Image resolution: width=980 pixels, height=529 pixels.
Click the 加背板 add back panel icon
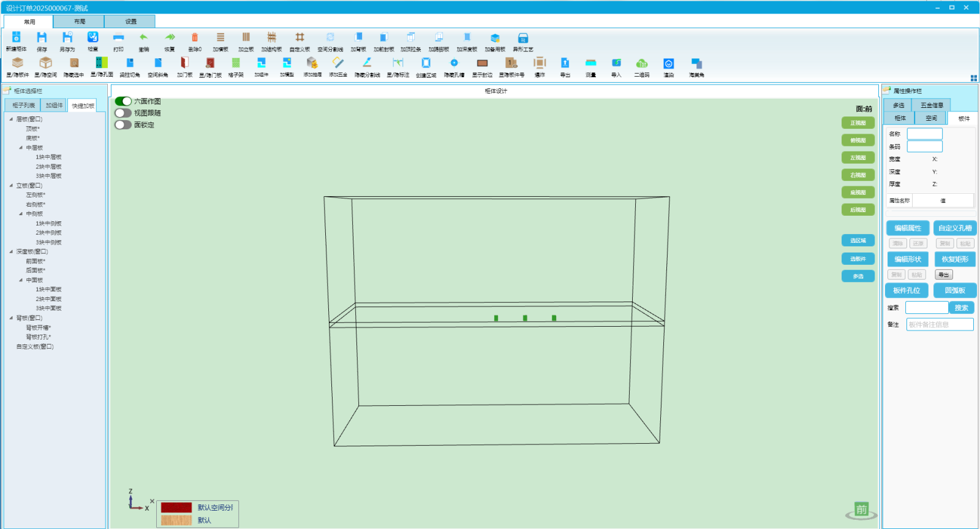pyautogui.click(x=358, y=38)
